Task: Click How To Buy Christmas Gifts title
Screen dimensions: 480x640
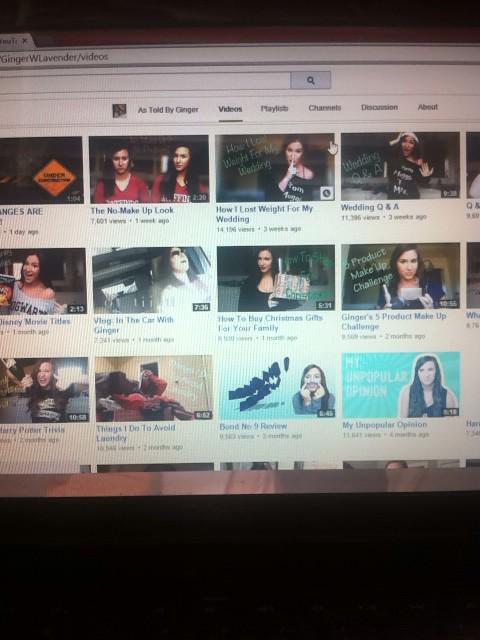Action: click(270, 323)
